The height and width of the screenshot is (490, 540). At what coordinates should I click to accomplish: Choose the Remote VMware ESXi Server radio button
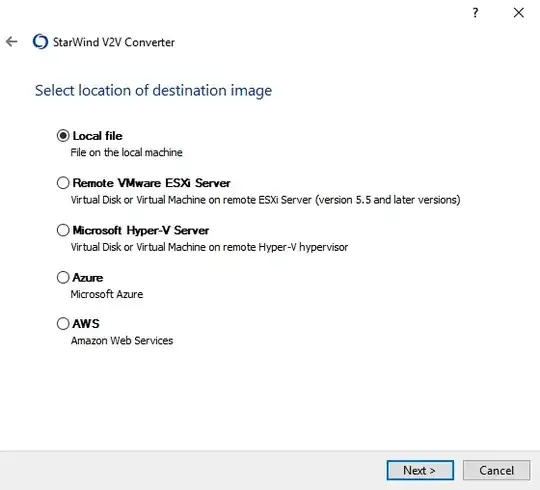tap(63, 183)
